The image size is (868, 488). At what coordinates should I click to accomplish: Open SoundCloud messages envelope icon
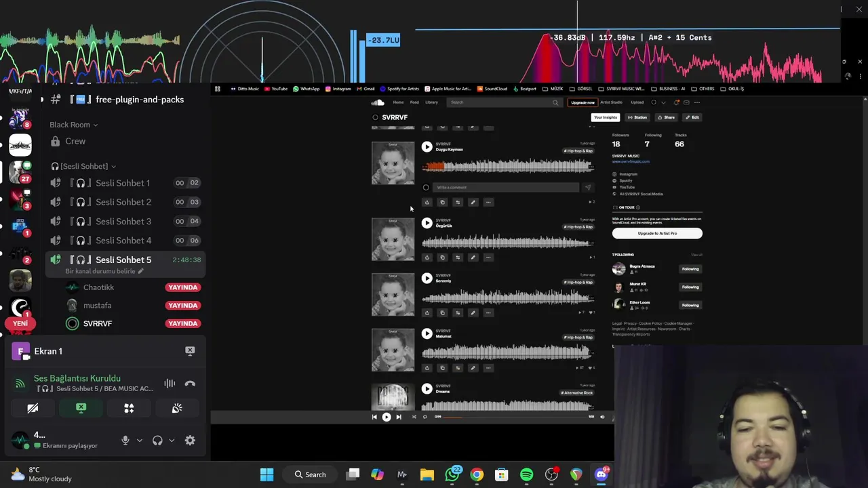(x=686, y=102)
